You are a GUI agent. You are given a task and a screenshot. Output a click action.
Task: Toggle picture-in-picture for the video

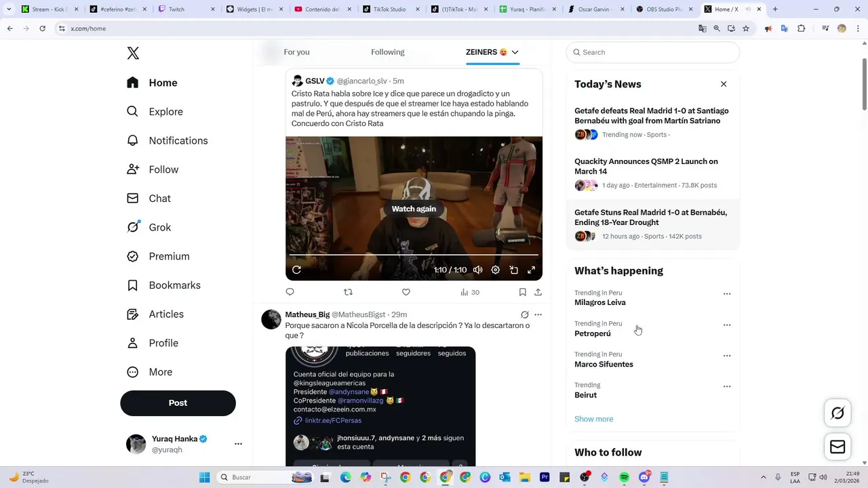[513, 270]
